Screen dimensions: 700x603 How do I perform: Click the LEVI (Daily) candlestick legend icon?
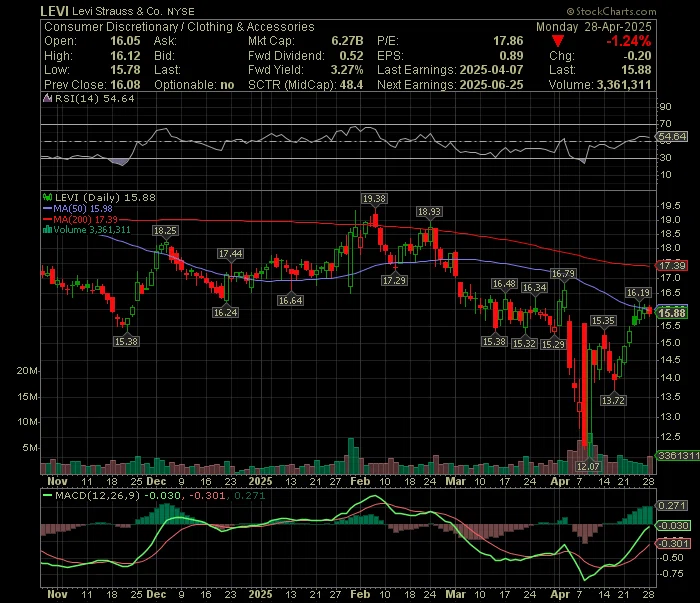point(47,197)
